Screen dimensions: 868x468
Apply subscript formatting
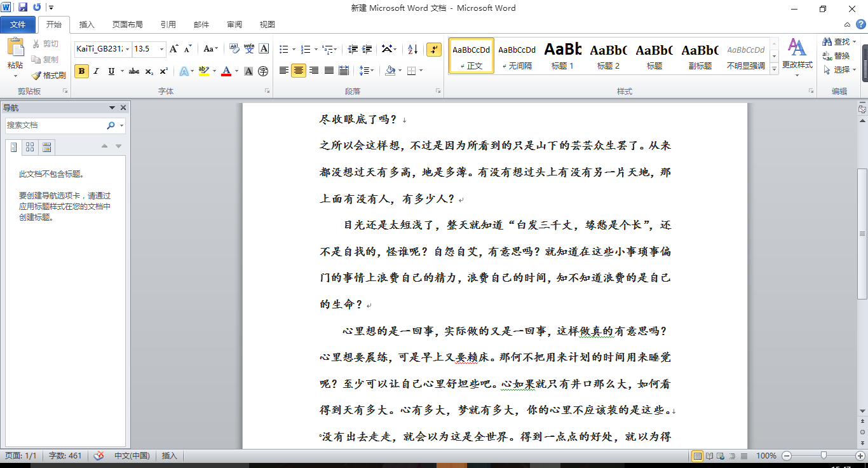point(149,71)
